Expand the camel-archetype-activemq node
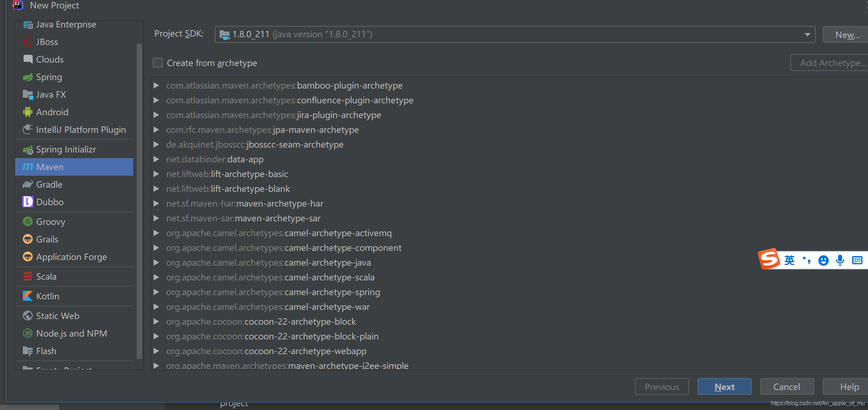The image size is (868, 410). pos(156,233)
